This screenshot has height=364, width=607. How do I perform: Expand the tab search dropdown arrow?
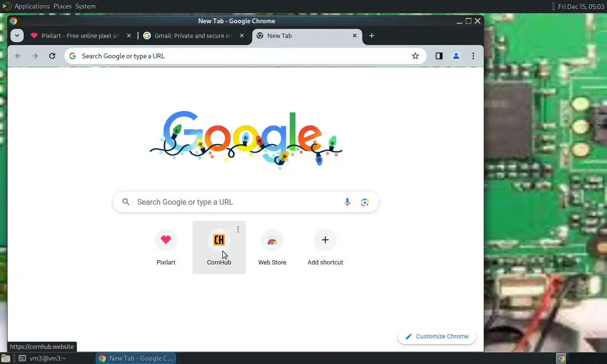coord(17,36)
